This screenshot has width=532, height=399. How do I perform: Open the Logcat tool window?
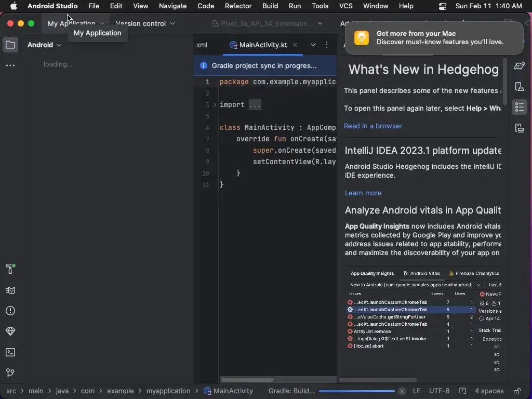10,290
